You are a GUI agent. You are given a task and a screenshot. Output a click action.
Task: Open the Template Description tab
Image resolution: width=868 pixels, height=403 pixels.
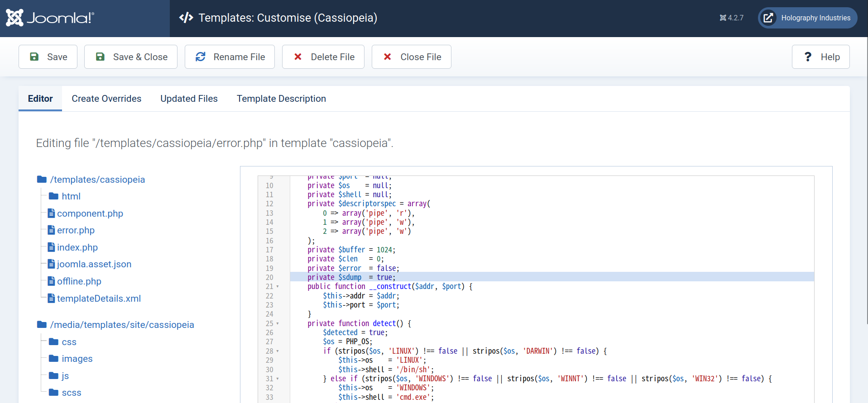click(281, 99)
